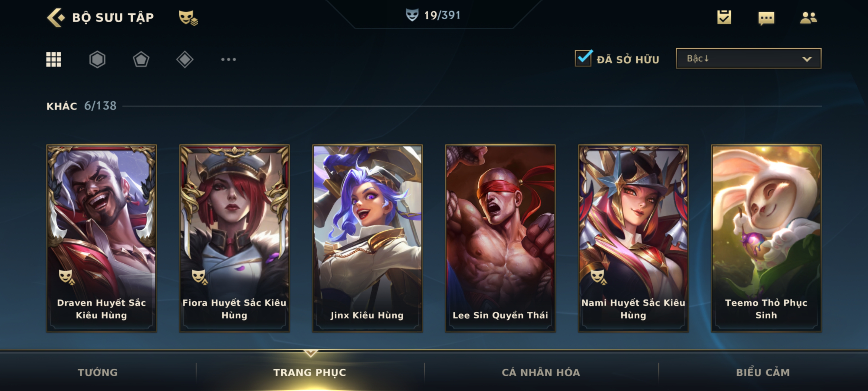Open the Biểu Cảm tab
The height and width of the screenshot is (391, 868).
[763, 372]
